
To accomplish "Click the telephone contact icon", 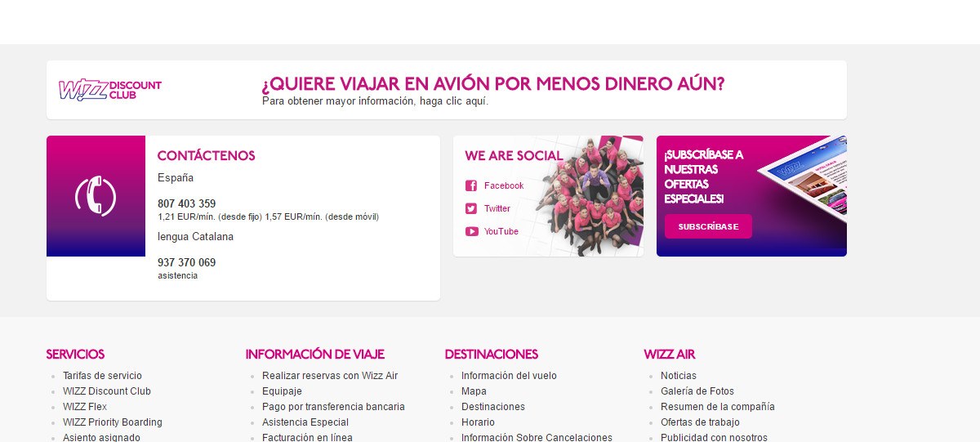I will point(96,196).
